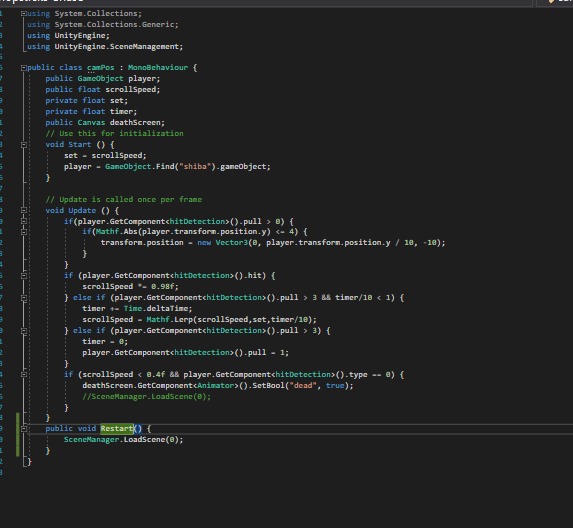Click the "shiba" string literal
Viewport: 573px width, 528px height.
[195, 167]
